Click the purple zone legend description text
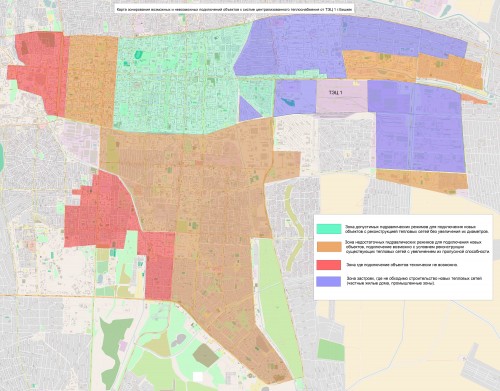This screenshot has width=500, height=391. (x=414, y=281)
